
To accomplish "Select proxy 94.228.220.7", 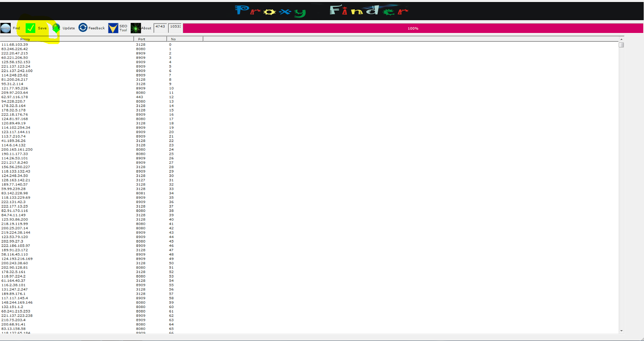I will [x=13, y=101].
